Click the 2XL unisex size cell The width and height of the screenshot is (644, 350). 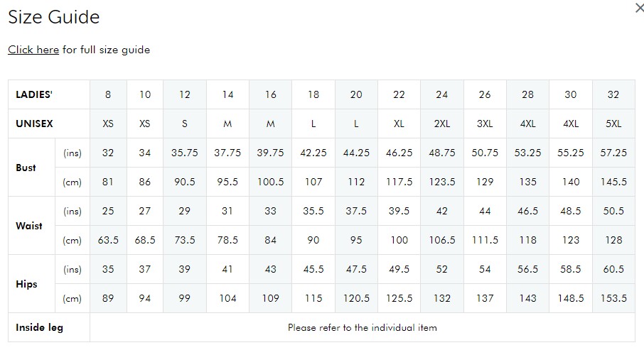[442, 124]
